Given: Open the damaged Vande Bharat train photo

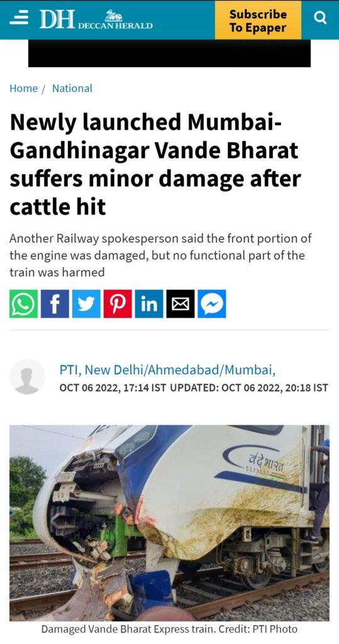Looking at the screenshot, I should [169, 523].
